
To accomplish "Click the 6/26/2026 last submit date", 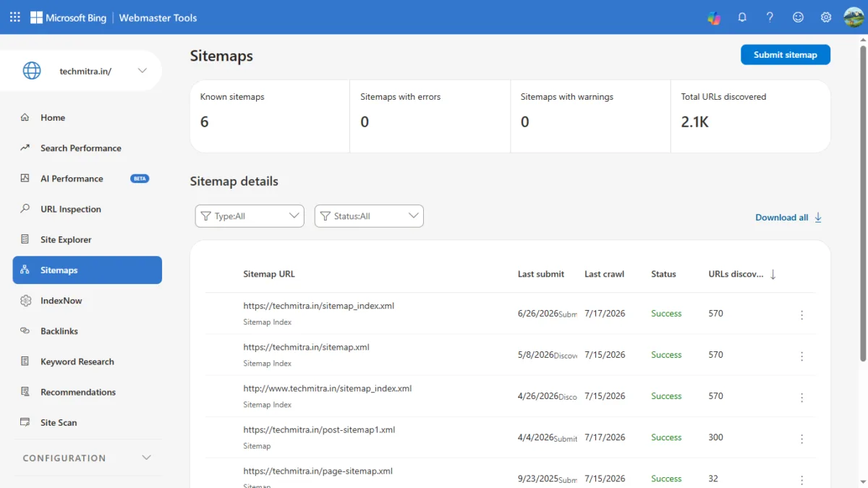I will point(538,313).
